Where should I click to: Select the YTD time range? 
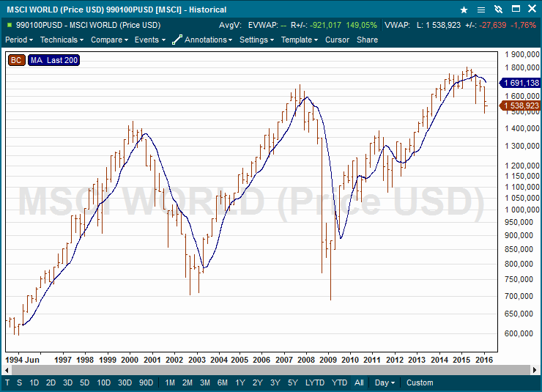pyautogui.click(x=339, y=382)
